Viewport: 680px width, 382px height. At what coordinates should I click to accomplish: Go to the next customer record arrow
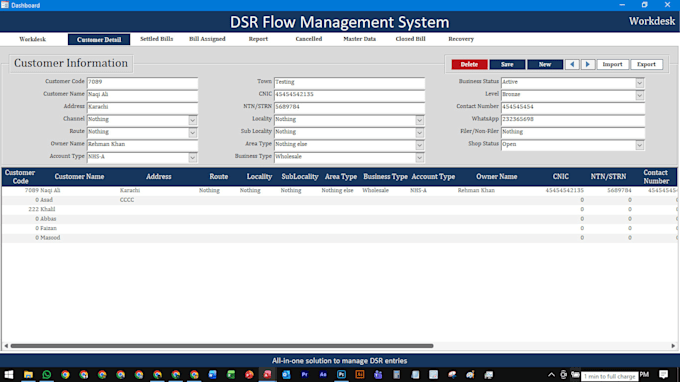pyautogui.click(x=588, y=64)
